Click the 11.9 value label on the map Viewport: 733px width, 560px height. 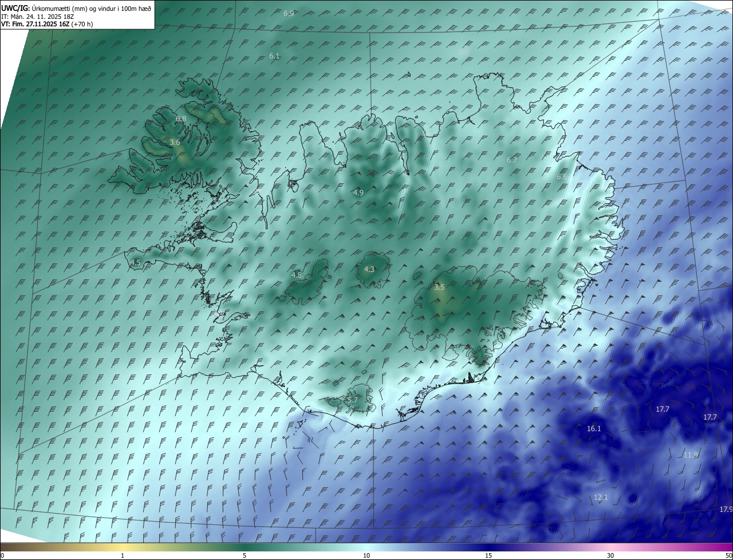click(691, 455)
